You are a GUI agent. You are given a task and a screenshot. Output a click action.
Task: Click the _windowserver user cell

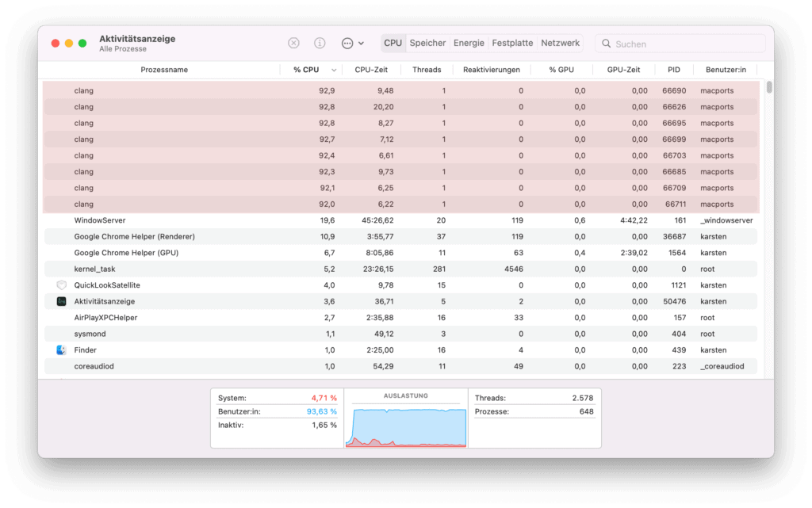tap(726, 220)
